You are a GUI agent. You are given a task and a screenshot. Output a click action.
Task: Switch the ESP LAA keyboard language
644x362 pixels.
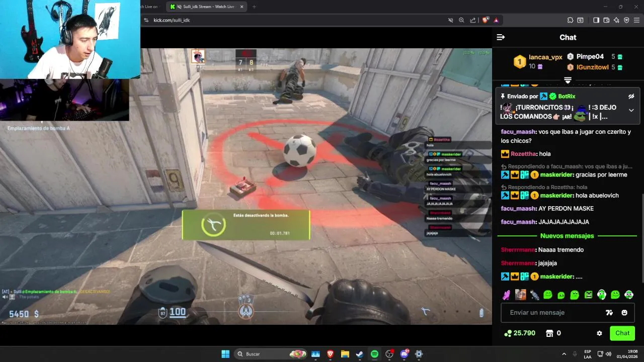tap(588, 354)
